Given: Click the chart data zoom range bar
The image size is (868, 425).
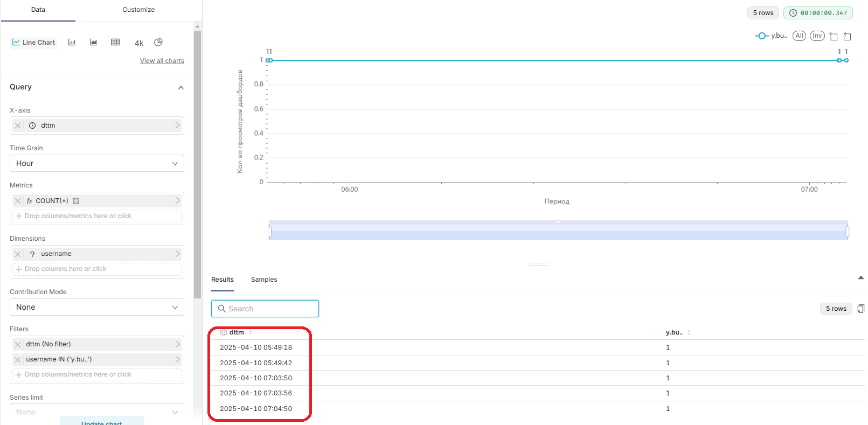Looking at the screenshot, I should pyautogui.click(x=558, y=231).
